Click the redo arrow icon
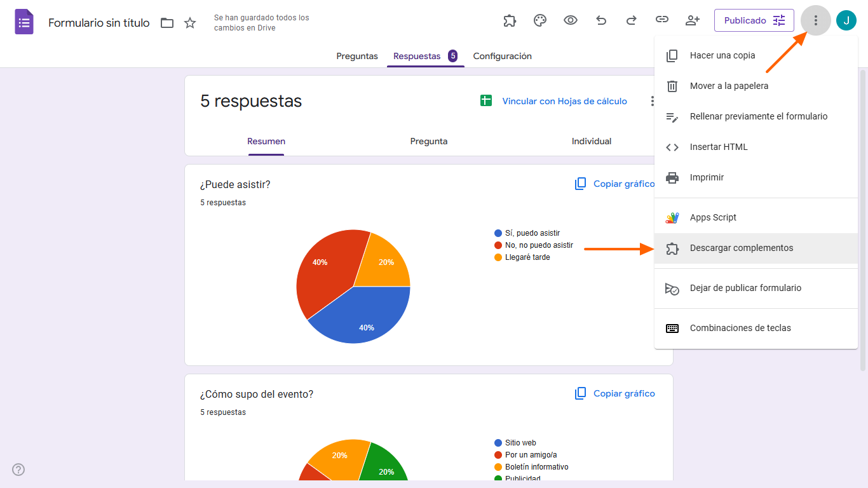868x488 pixels. (x=632, y=20)
